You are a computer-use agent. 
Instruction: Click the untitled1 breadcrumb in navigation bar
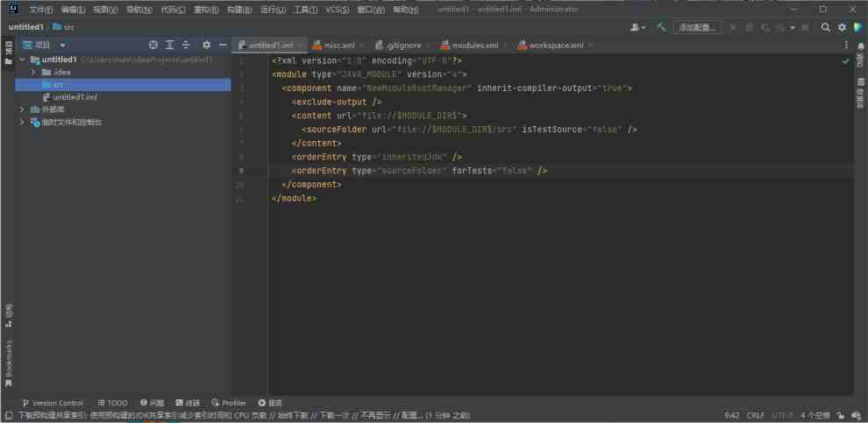click(x=25, y=27)
